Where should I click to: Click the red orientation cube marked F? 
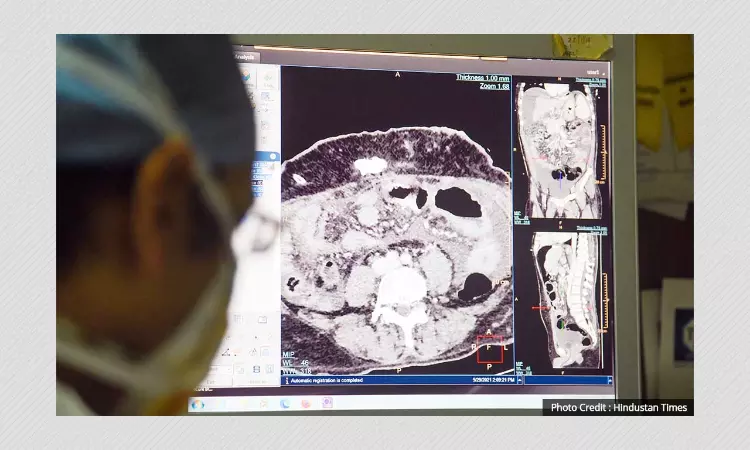pos(489,348)
